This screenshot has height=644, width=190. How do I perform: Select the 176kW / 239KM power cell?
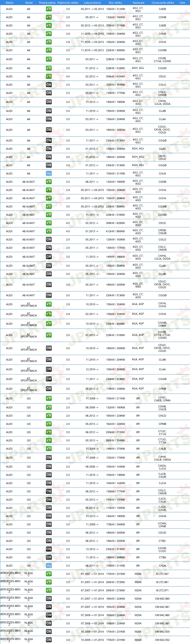click(x=115, y=389)
